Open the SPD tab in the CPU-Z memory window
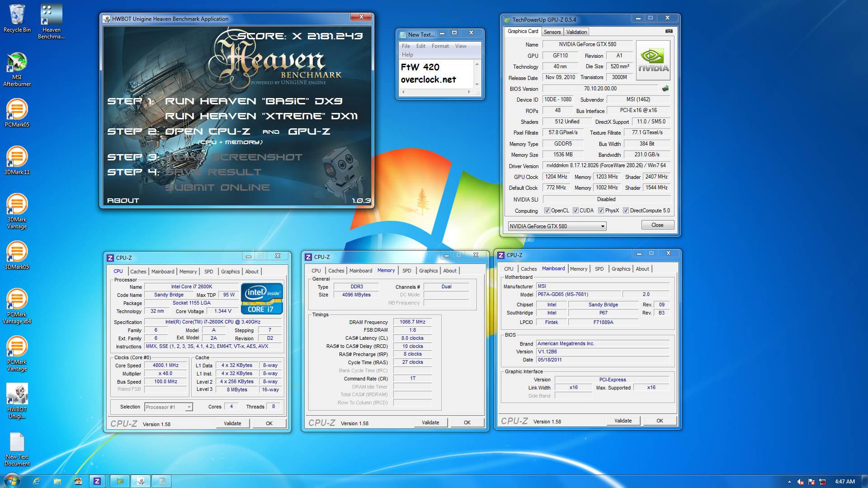 [x=406, y=271]
